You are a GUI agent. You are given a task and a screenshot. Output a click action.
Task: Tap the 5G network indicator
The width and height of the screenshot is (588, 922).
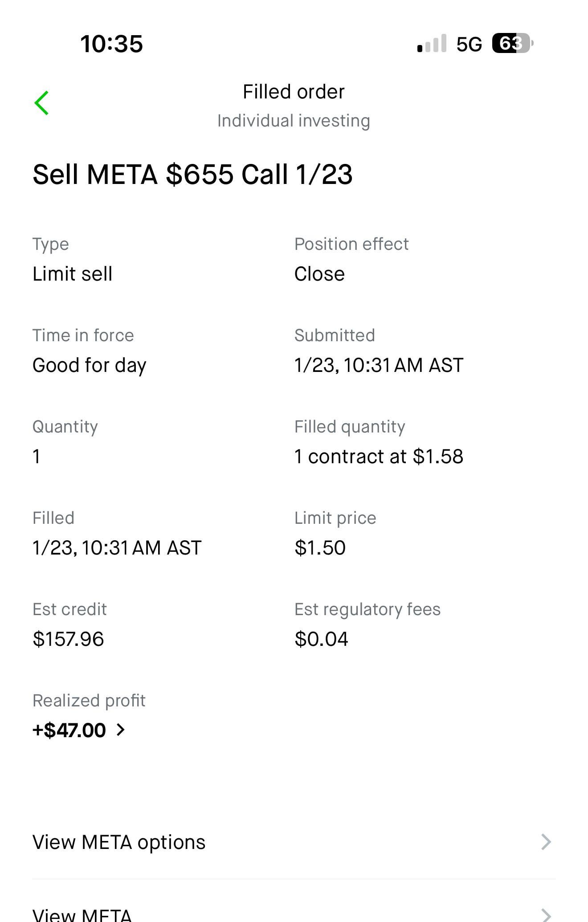pos(469,44)
